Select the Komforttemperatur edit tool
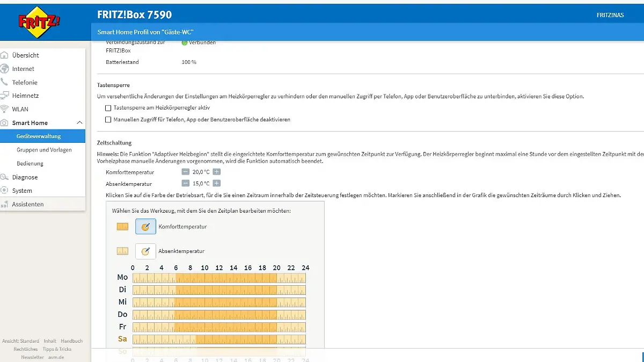The height and width of the screenshot is (362, 644). pyautogui.click(x=145, y=227)
